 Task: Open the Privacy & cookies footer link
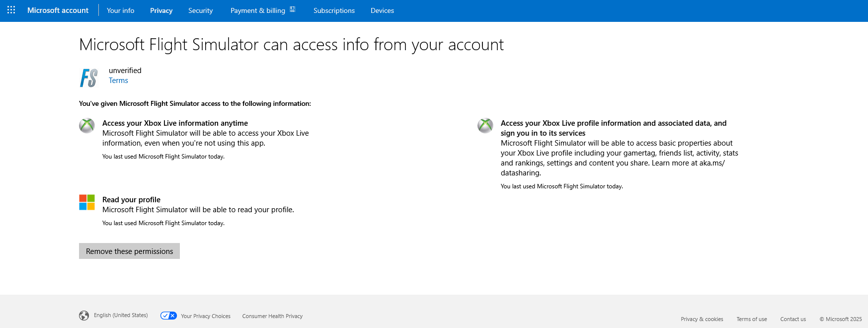(702, 319)
